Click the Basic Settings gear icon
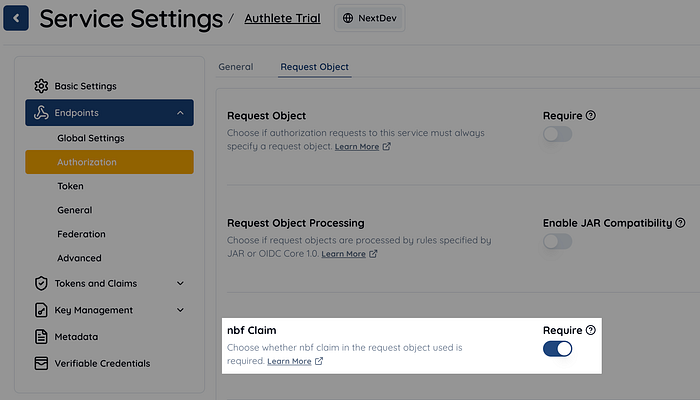The height and width of the screenshot is (400, 700). 41,86
